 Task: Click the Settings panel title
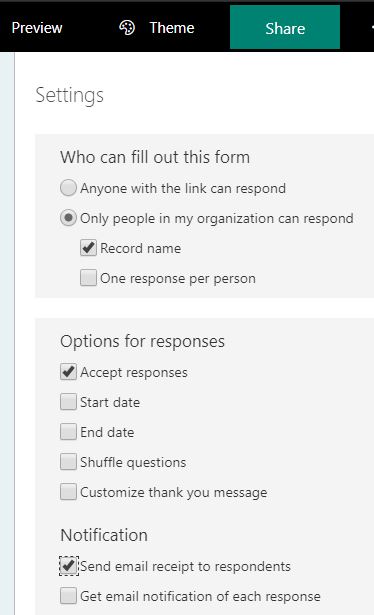click(69, 96)
